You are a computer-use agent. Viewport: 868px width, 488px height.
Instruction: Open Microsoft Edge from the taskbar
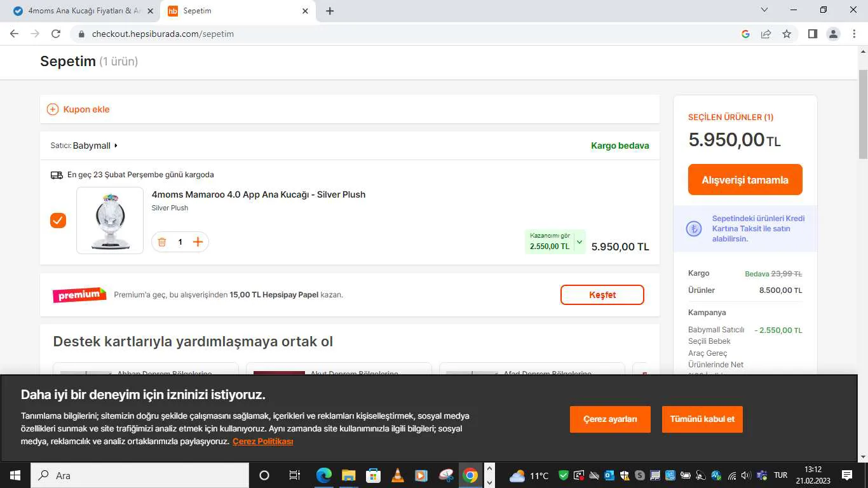pyautogui.click(x=324, y=475)
